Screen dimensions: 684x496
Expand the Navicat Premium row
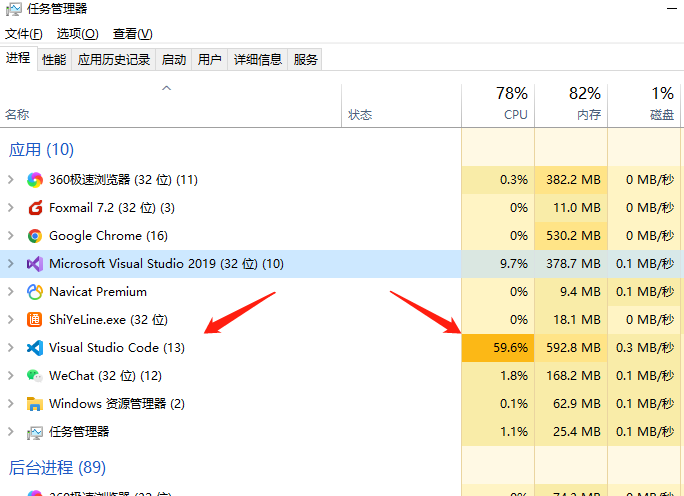(11, 291)
